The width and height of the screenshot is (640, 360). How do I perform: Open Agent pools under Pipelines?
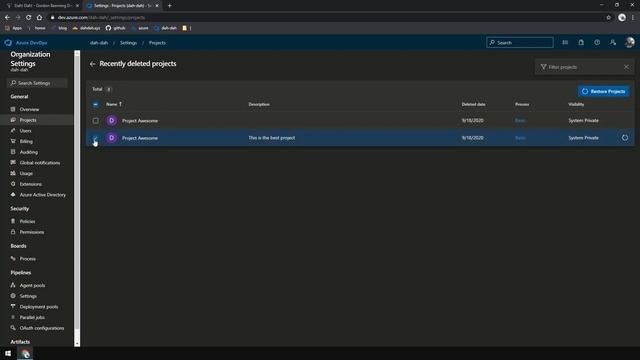pyautogui.click(x=32, y=285)
